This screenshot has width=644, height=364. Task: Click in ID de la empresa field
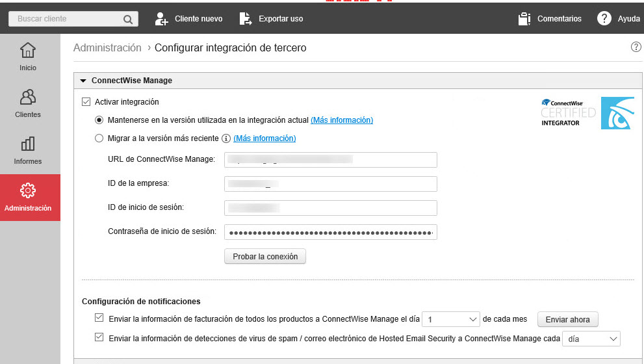click(x=330, y=184)
